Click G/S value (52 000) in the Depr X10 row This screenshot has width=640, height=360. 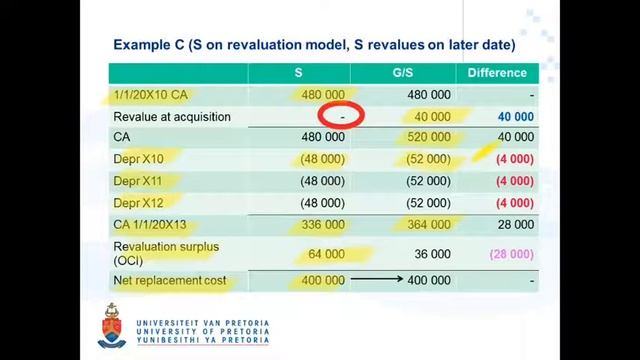tap(429, 159)
